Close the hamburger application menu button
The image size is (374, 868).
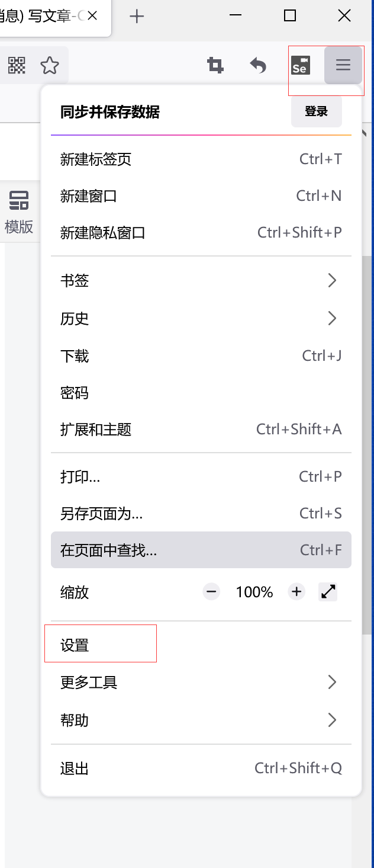343,65
